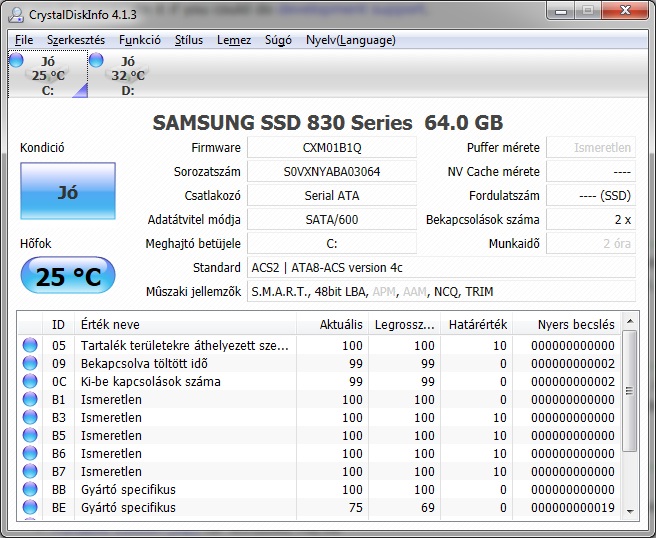
Task: Open the Lemez menu
Action: 234,40
